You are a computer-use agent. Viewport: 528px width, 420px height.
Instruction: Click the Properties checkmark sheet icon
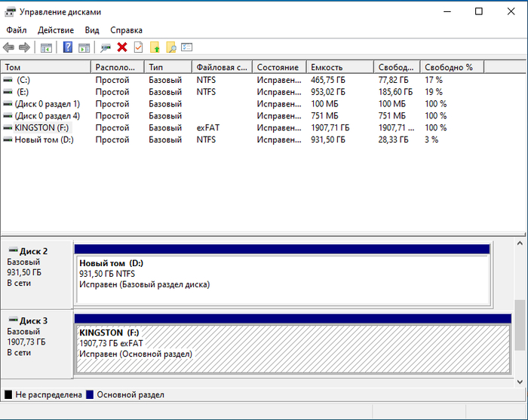tap(138, 47)
